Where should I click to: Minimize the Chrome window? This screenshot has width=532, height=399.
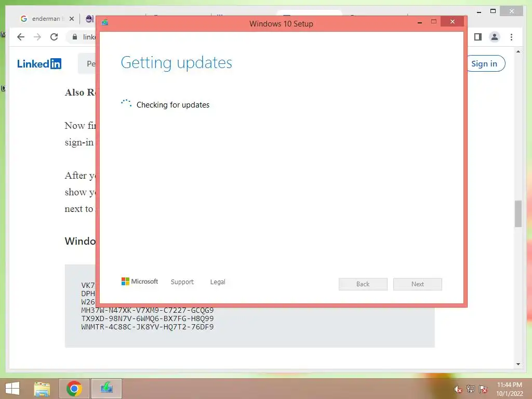[x=478, y=12]
